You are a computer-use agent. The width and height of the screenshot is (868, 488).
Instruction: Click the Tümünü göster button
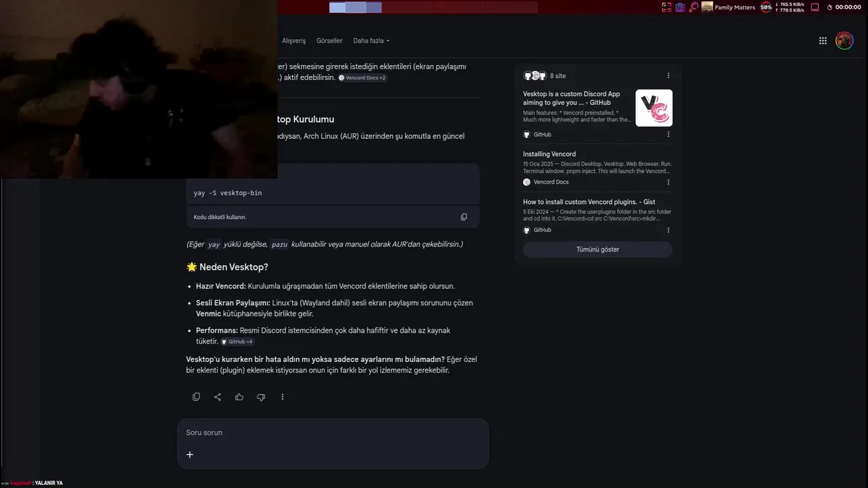point(597,249)
